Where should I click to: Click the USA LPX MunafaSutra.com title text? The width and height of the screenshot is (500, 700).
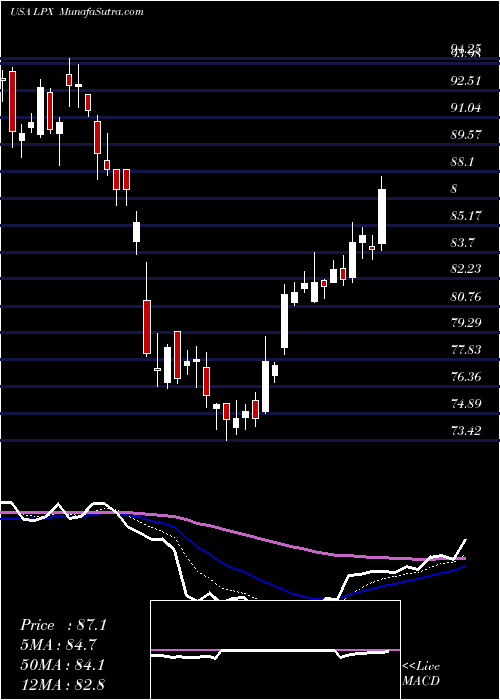coord(76,12)
